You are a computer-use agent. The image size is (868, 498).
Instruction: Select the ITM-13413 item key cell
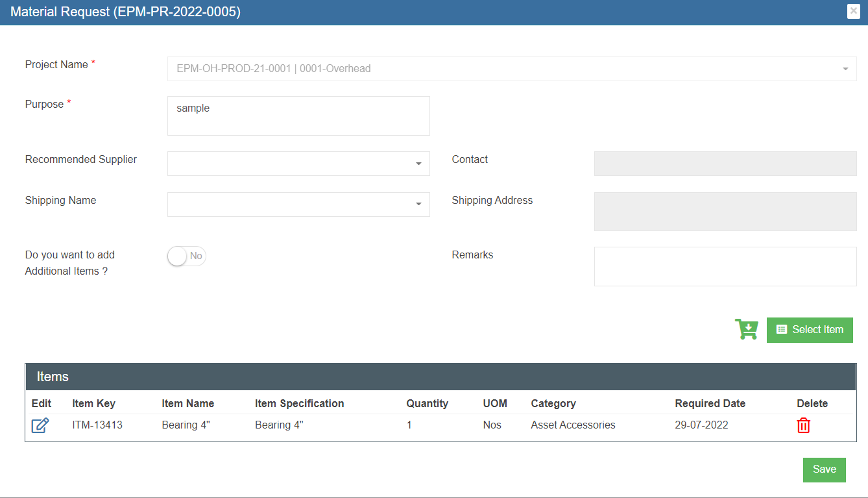click(97, 425)
